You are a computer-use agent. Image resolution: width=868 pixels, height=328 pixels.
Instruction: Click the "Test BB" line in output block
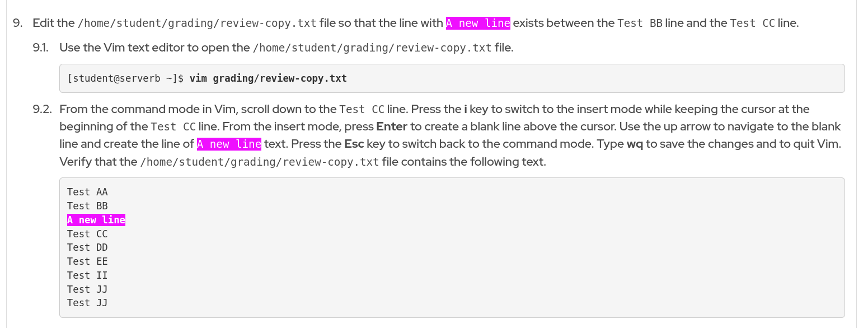pos(87,206)
